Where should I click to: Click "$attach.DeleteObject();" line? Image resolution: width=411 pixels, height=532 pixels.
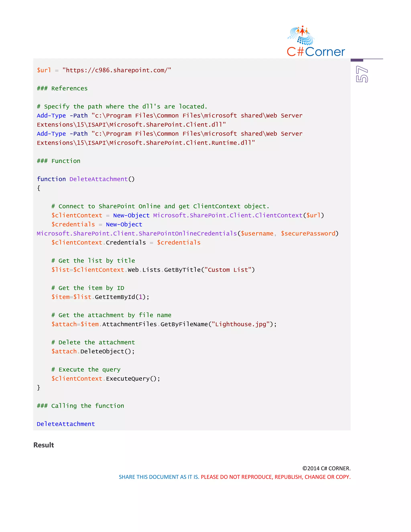pyautogui.click(x=93, y=351)
